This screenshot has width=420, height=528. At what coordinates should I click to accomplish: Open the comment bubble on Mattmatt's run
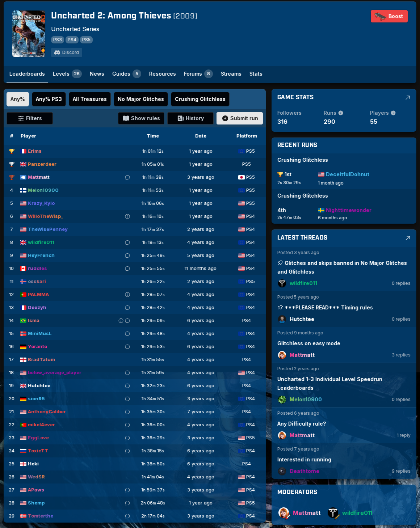point(127,177)
